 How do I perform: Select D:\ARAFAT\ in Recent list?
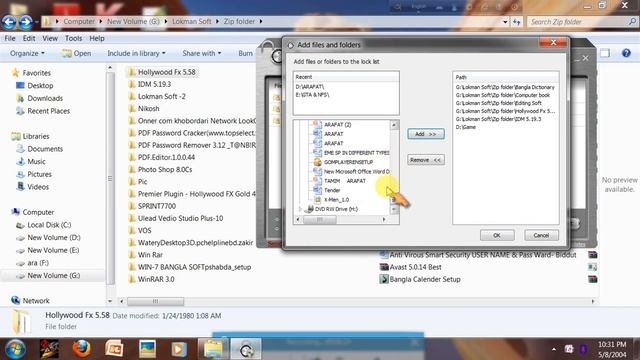pos(310,87)
